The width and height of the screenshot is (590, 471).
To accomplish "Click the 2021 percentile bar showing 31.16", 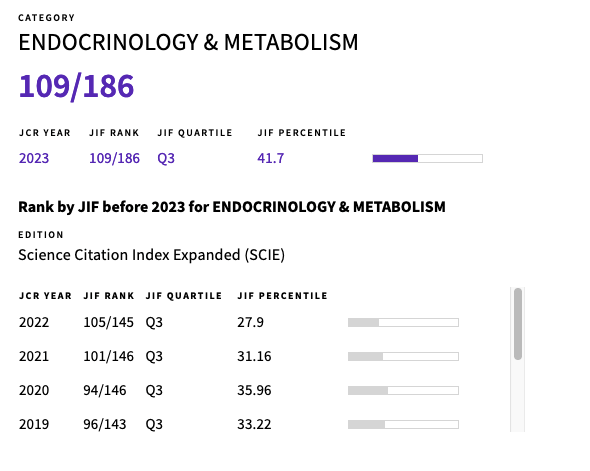I will click(403, 356).
